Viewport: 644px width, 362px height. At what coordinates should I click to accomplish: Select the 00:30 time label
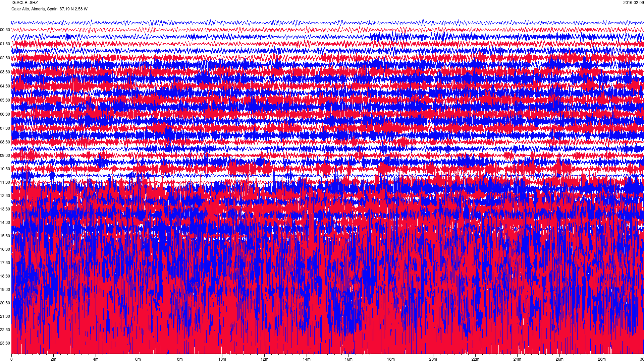(5, 30)
